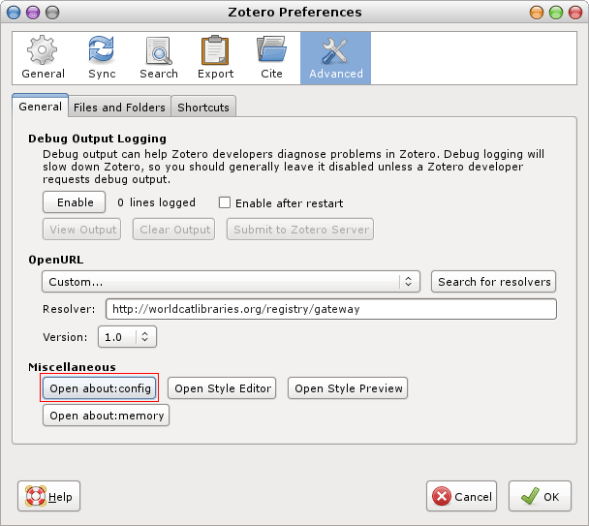The width and height of the screenshot is (589, 526).
Task: Open Style Editor
Action: 222,388
